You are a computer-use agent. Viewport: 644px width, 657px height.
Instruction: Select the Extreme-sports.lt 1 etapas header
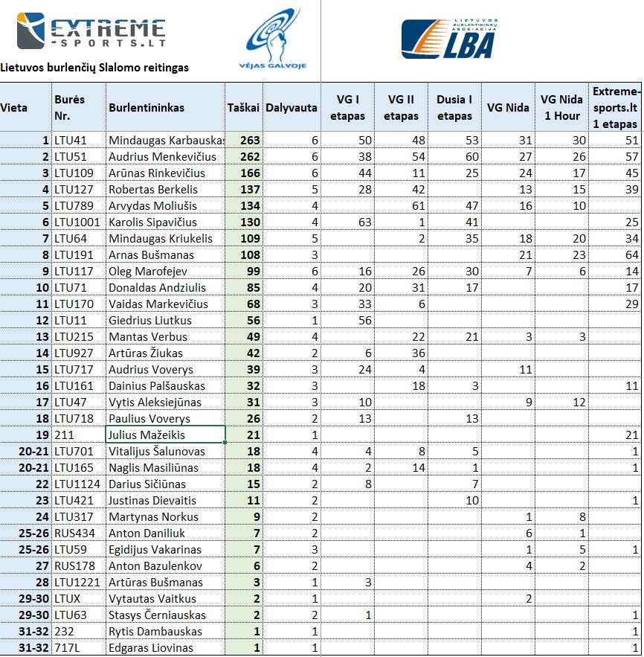tap(615, 107)
